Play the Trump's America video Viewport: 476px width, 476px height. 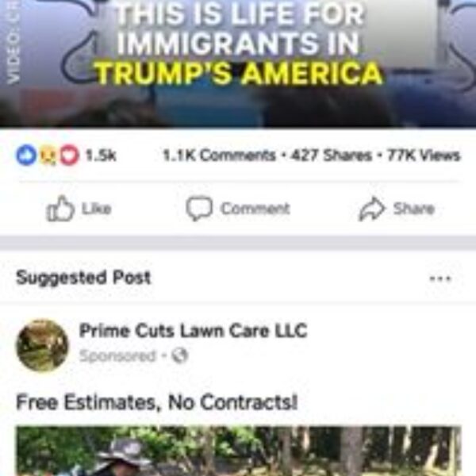pyautogui.click(x=238, y=63)
